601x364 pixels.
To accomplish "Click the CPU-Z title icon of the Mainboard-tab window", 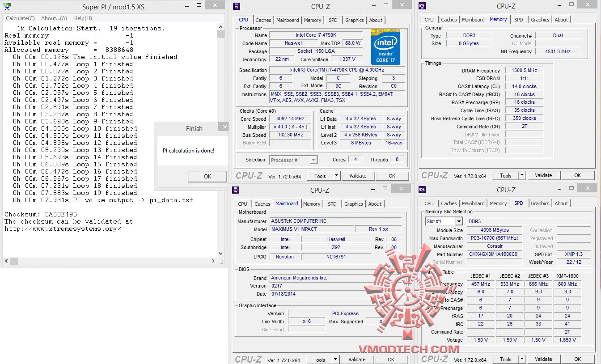I will (236, 190).
